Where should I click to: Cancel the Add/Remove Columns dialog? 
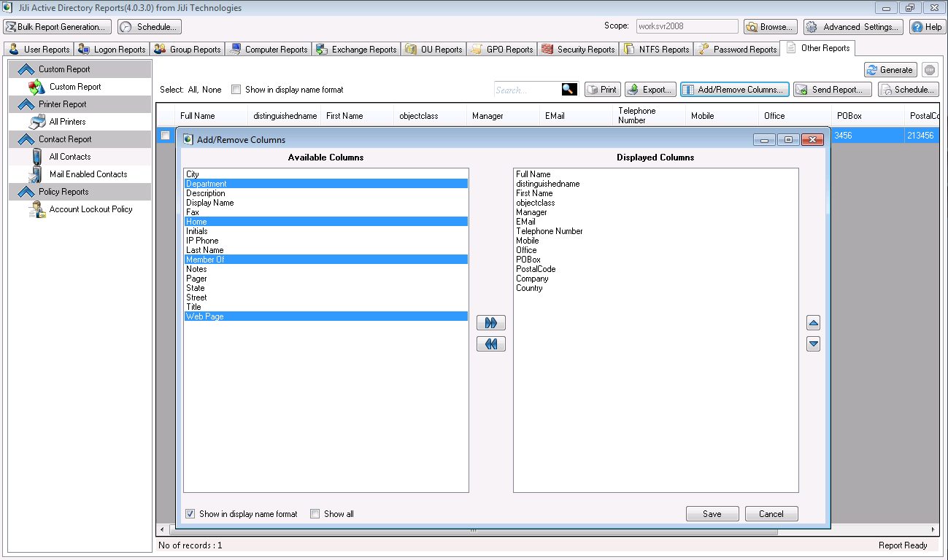tap(771, 514)
